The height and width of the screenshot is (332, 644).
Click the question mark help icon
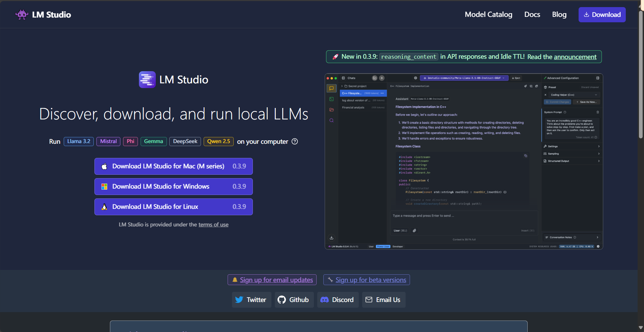tap(295, 141)
